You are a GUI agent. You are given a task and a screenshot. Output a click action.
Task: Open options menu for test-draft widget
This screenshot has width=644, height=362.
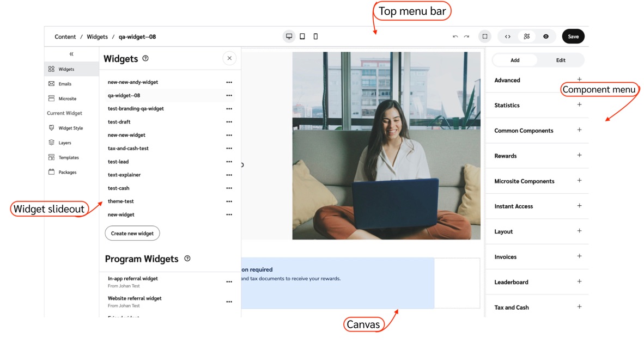[x=229, y=122]
